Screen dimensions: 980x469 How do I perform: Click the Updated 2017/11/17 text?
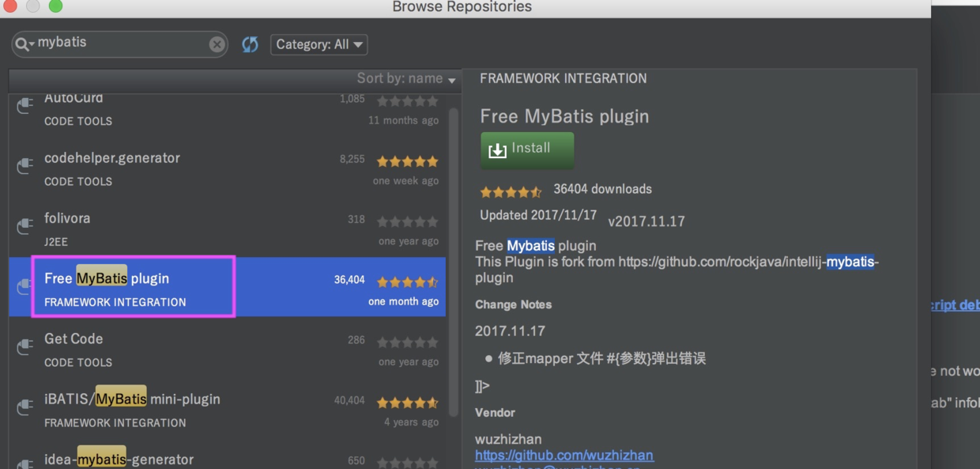coord(538,215)
